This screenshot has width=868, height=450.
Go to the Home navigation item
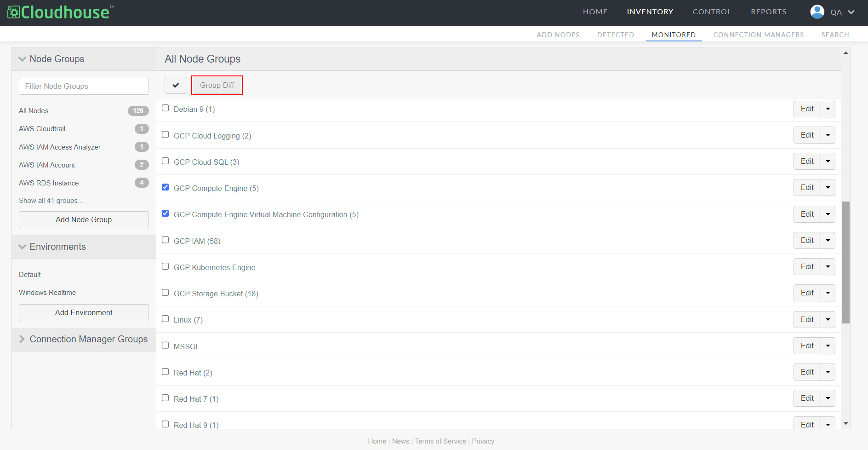point(595,12)
